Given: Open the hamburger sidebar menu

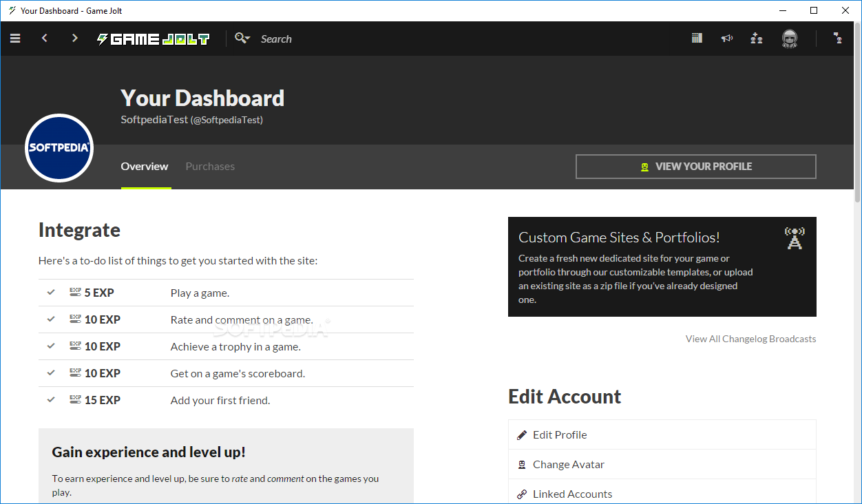Looking at the screenshot, I should tap(15, 39).
